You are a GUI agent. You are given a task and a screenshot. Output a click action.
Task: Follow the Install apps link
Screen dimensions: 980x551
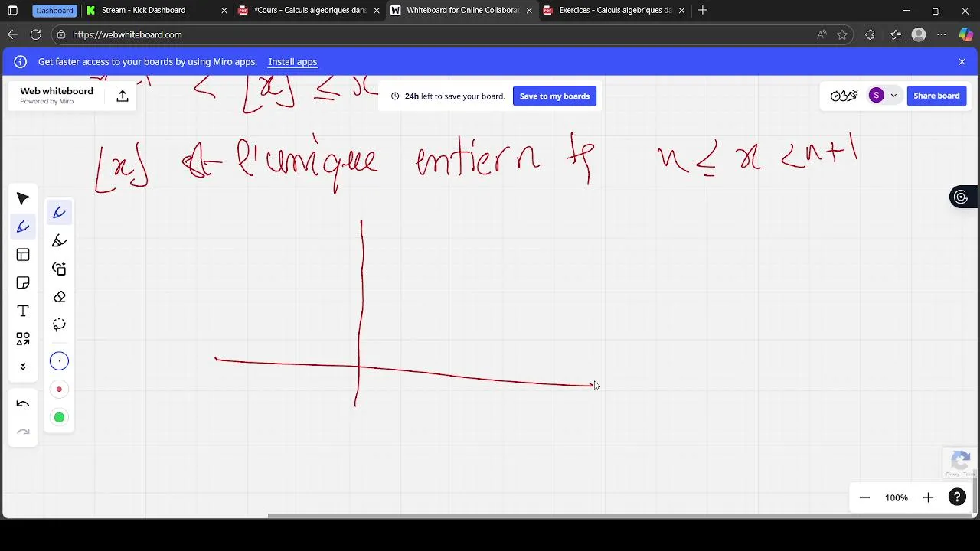pyautogui.click(x=292, y=62)
